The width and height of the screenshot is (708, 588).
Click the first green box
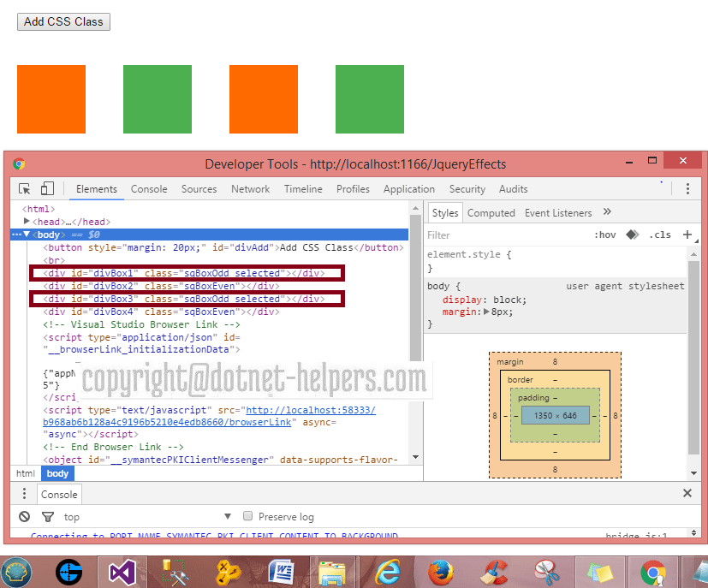pyautogui.click(x=158, y=99)
